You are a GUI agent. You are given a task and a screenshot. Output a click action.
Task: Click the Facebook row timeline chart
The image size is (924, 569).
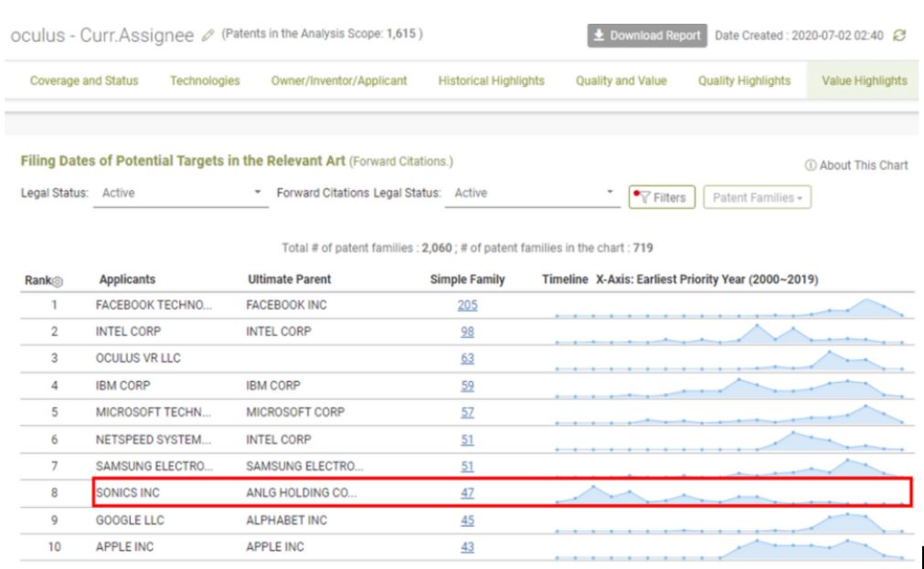[x=729, y=308]
